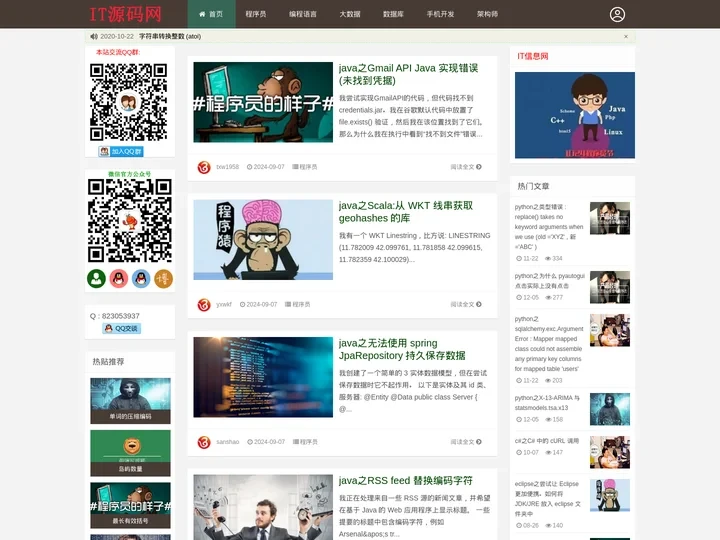The image size is (720, 540).
Task: Open the 编程语言 menu item
Action: point(303,14)
